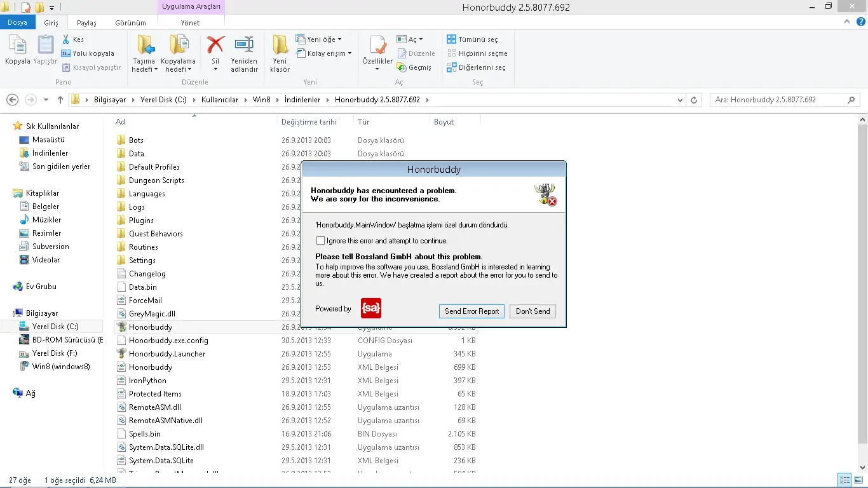This screenshot has height=488, width=868.
Task: Click Send Error Report button
Action: tap(471, 311)
